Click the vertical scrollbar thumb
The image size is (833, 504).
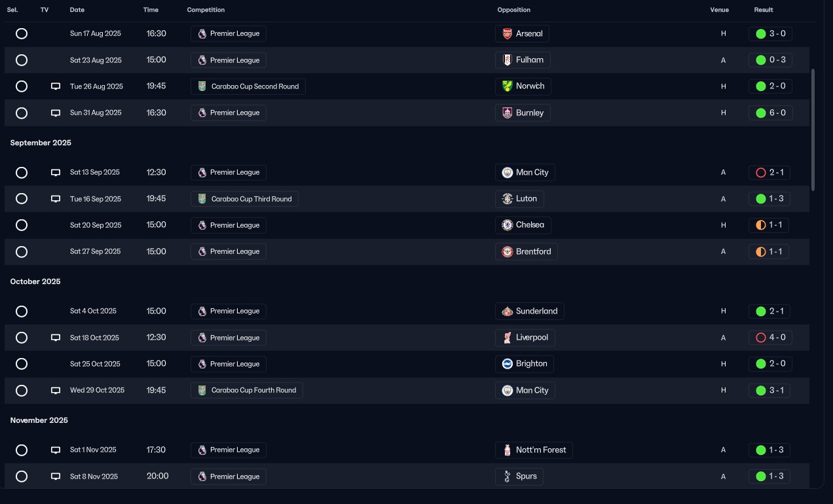coord(813,130)
